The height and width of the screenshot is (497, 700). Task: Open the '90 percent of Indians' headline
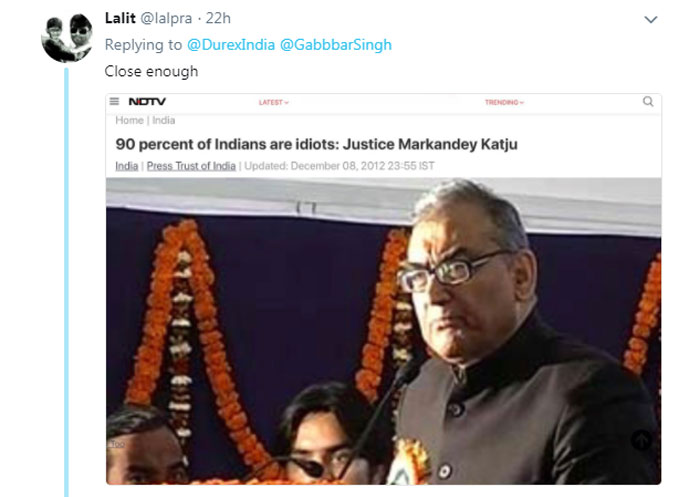tap(317, 144)
